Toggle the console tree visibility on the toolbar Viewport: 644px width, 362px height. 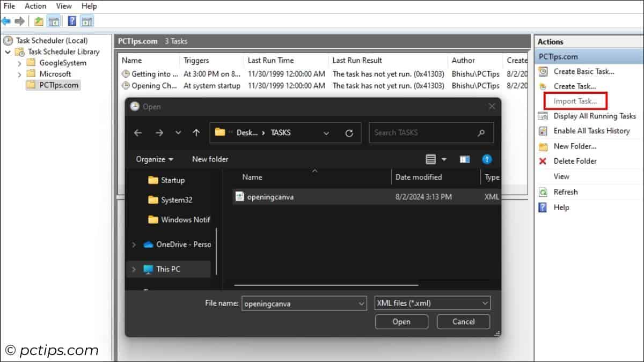click(54, 21)
